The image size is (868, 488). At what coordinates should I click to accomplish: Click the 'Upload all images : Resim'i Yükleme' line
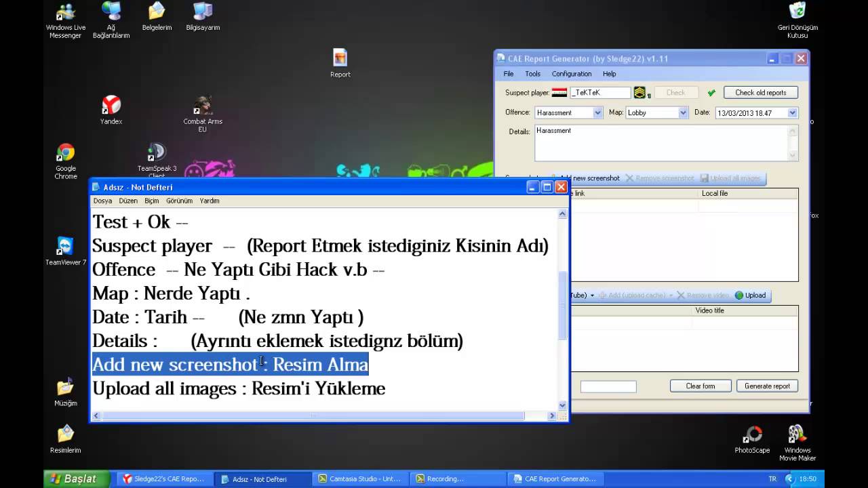(239, 388)
